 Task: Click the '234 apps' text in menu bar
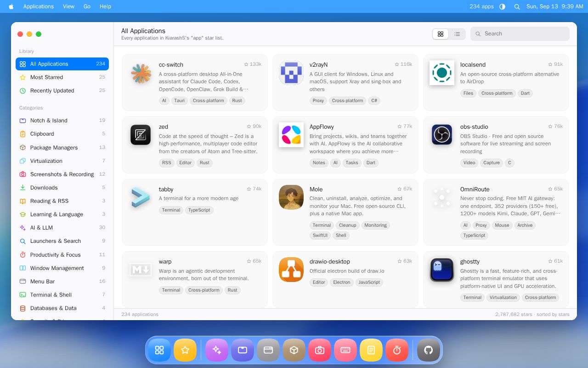(481, 6)
